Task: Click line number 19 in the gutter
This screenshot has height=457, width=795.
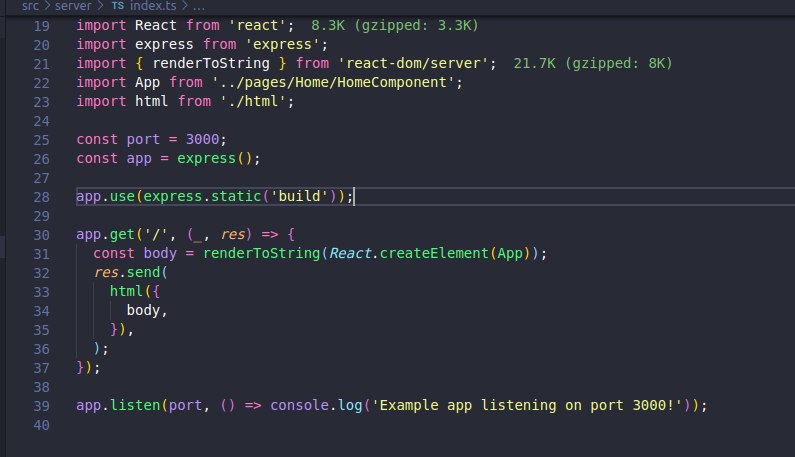Action: click(x=42, y=26)
